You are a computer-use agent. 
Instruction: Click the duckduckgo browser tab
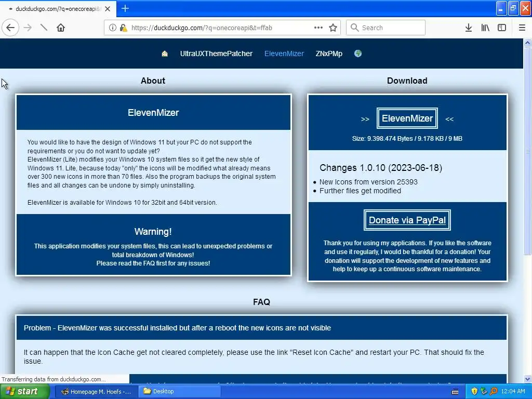[58, 9]
